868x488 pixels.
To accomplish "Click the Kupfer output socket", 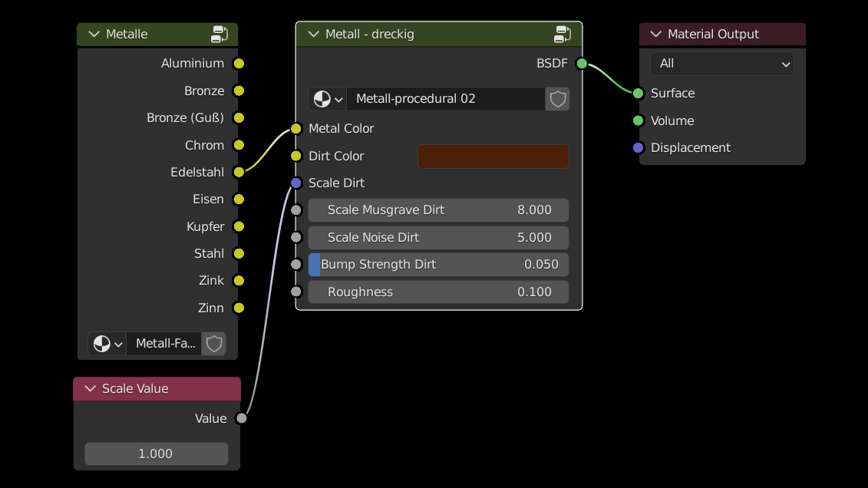I will click(239, 226).
